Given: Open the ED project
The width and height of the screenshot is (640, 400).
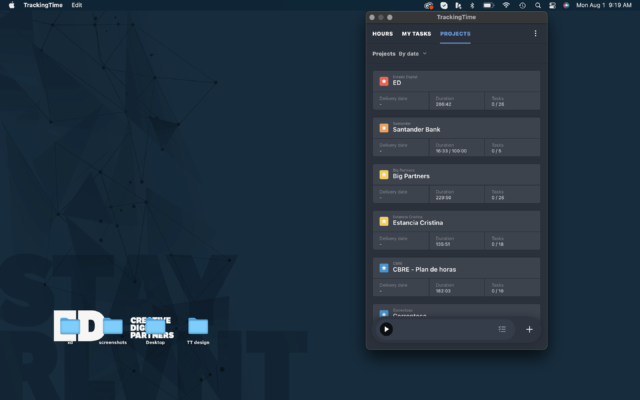Looking at the screenshot, I should click(456, 81).
